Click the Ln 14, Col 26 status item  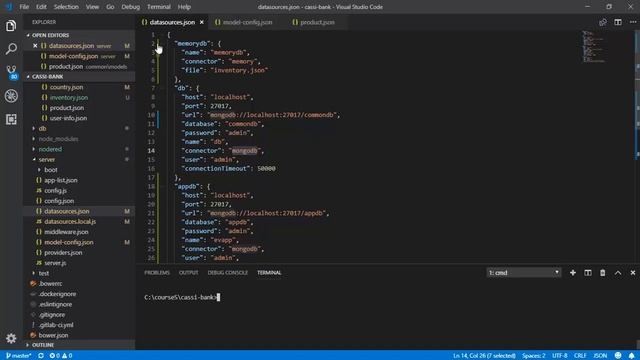click(484, 356)
